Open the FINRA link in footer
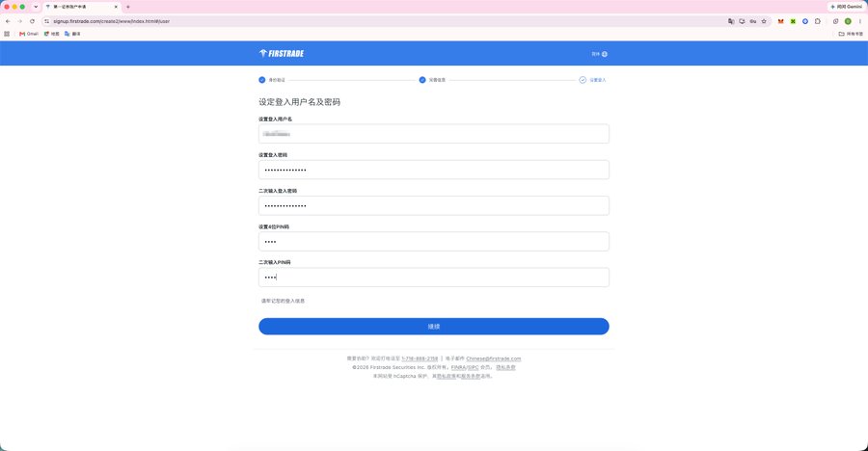This screenshot has height=451, width=868. 458,367
